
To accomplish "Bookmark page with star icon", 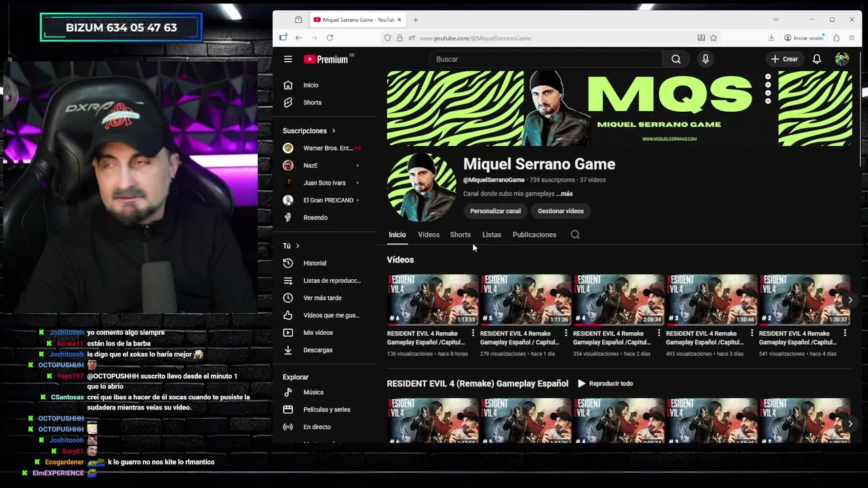I will [x=713, y=38].
